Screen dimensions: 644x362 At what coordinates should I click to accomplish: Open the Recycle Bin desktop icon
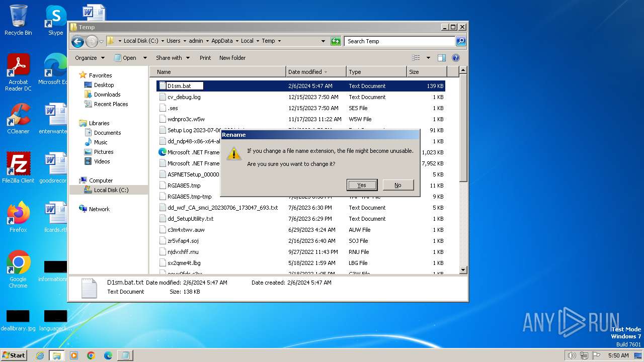pos(18,20)
